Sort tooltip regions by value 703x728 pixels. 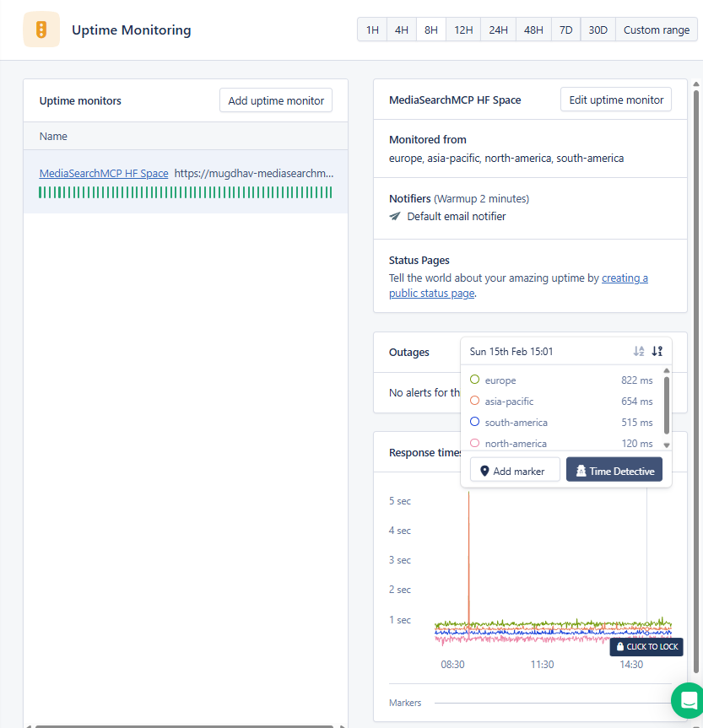657,351
